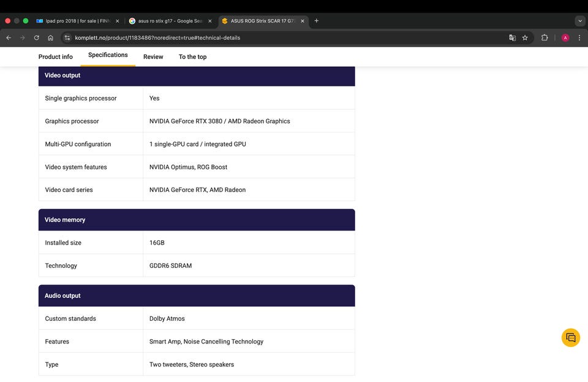Click the Features row label
This screenshot has width=588, height=382.
[57, 342]
